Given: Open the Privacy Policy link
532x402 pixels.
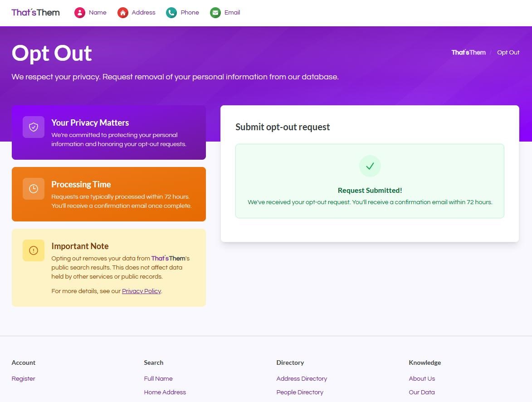Looking at the screenshot, I should 141,291.
